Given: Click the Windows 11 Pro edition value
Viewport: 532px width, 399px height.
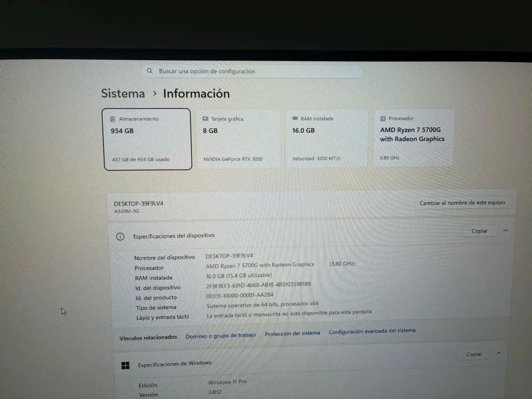Looking at the screenshot, I should coord(227,382).
